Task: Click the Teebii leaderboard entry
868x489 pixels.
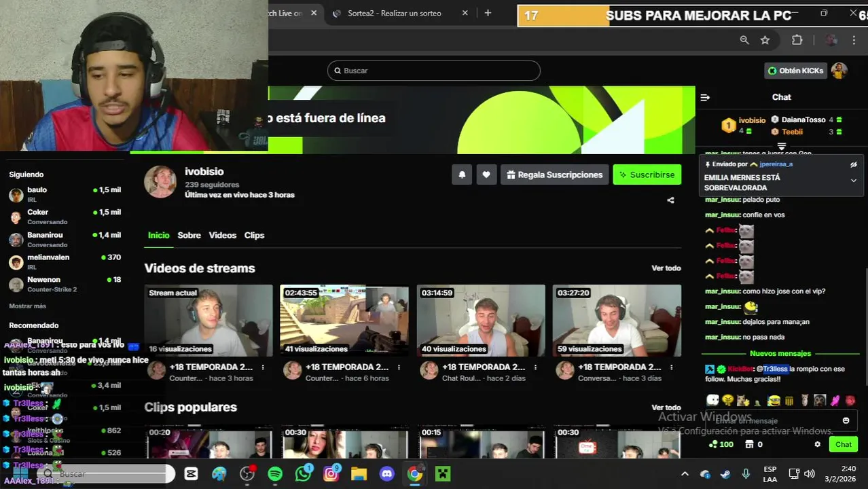Action: 808,132
